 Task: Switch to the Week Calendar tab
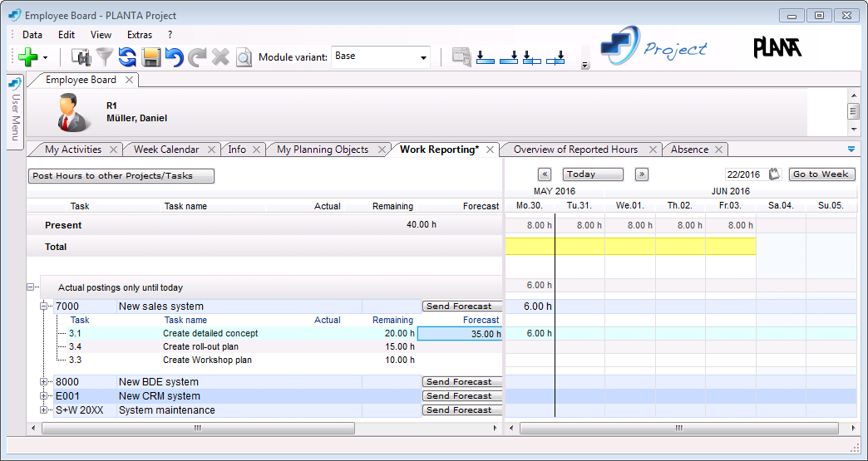(x=166, y=150)
